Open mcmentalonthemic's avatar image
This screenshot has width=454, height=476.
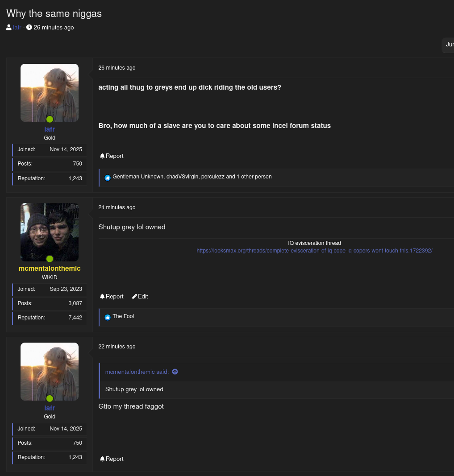click(x=50, y=232)
